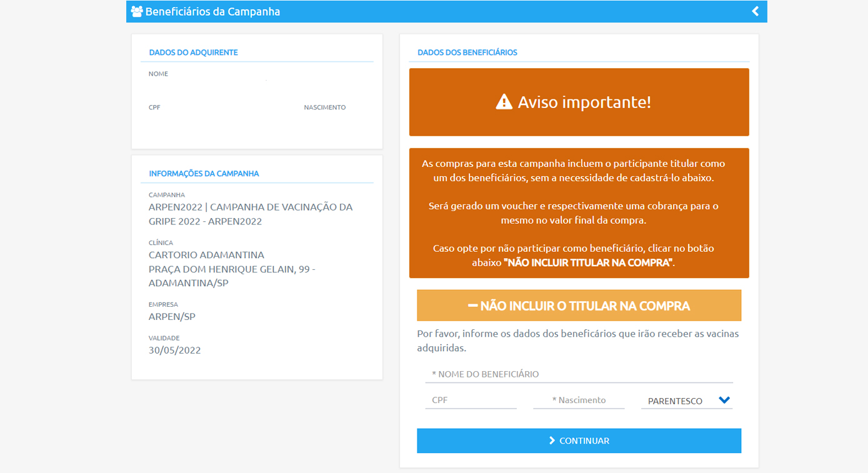This screenshot has height=473, width=868.
Task: Click the CARTORIO ADAMANTINA clinic name
Action: click(206, 255)
